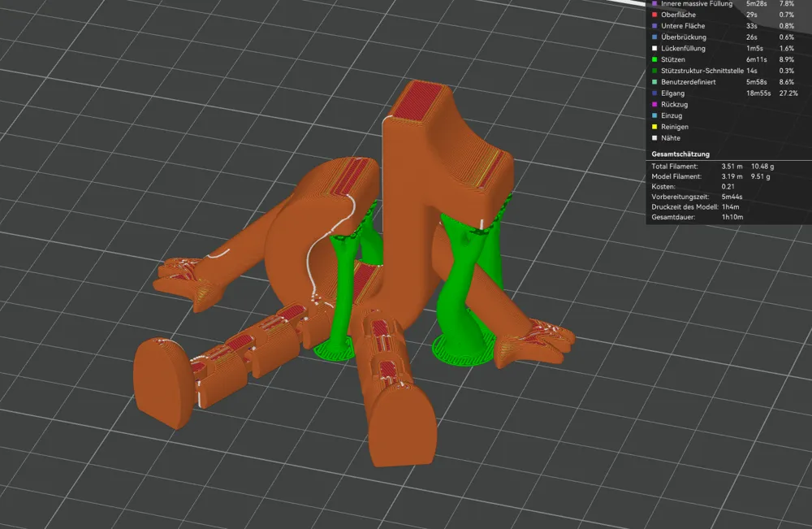This screenshot has height=529, width=812.
Task: Click the Untere Fläche time '33s'
Action: click(751, 26)
